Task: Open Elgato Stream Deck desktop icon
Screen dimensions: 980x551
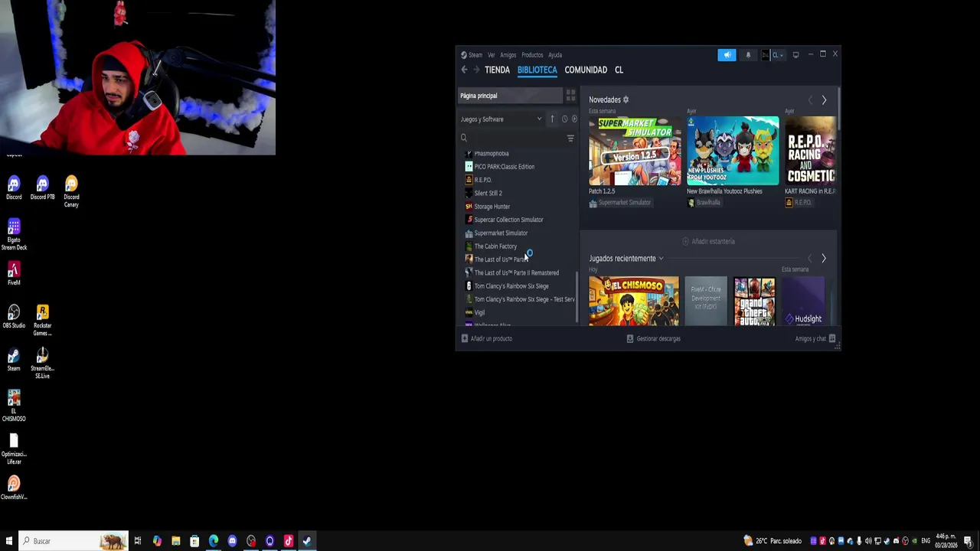Action: point(14,234)
